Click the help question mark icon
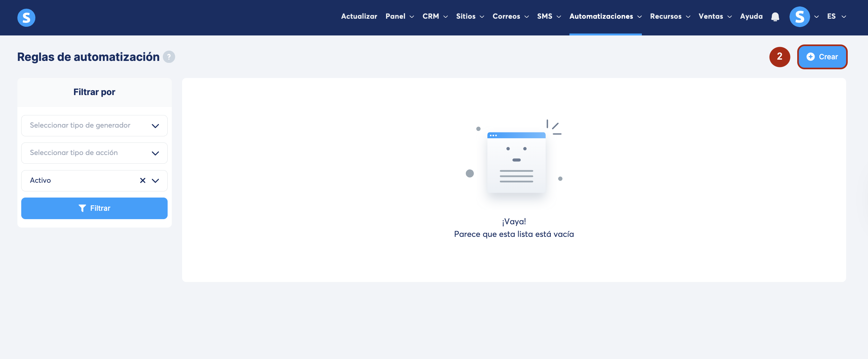Image resolution: width=868 pixels, height=359 pixels. (x=169, y=57)
